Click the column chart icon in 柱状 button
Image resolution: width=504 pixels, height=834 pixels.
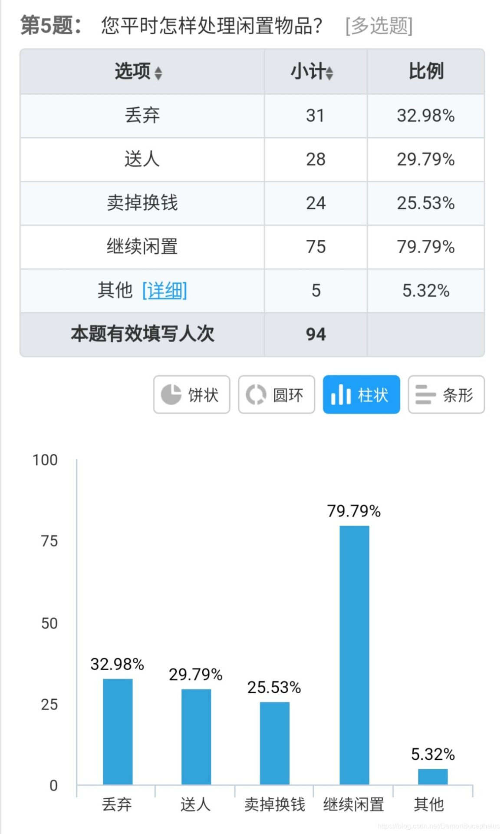coord(341,395)
